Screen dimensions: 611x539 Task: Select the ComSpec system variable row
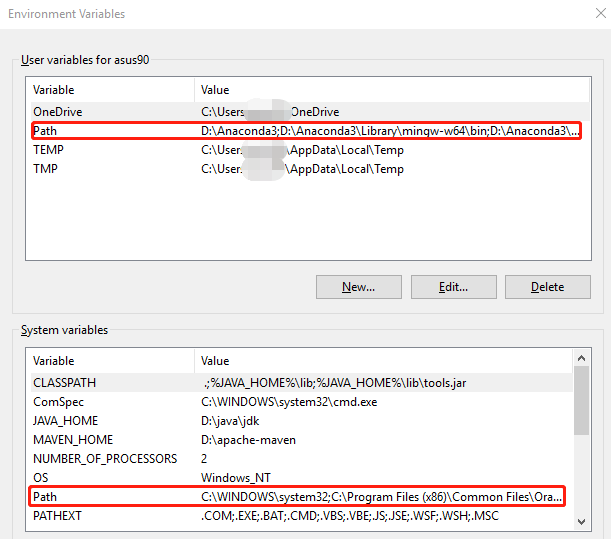[302, 402]
